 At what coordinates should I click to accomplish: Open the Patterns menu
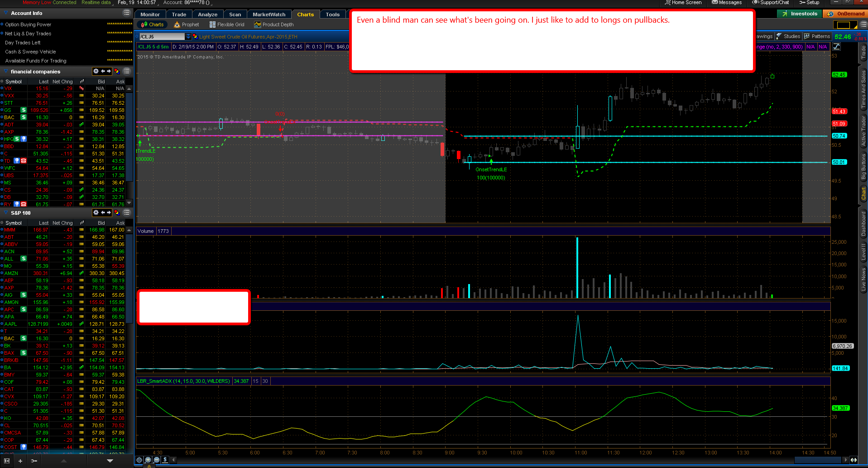tap(817, 36)
